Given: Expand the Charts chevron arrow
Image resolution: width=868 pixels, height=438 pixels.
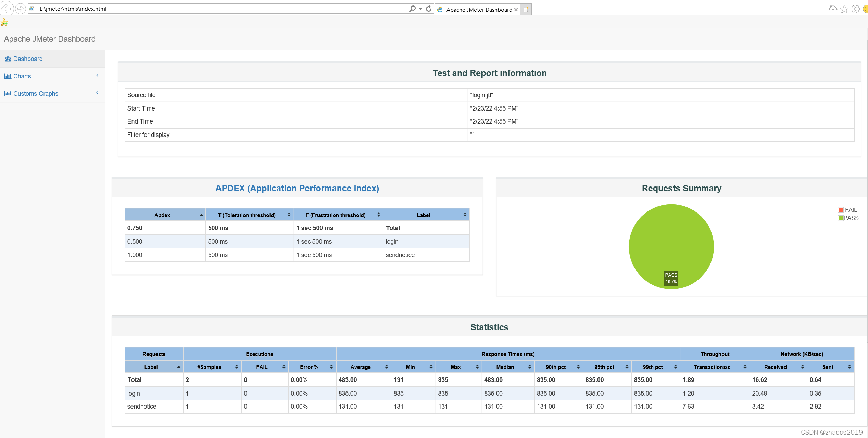Looking at the screenshot, I should [97, 75].
